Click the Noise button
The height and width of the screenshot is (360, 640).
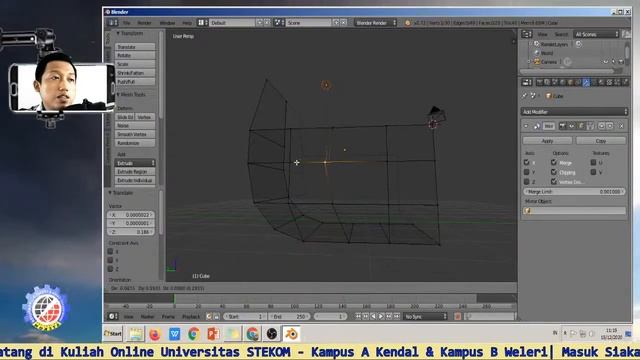coord(135,126)
